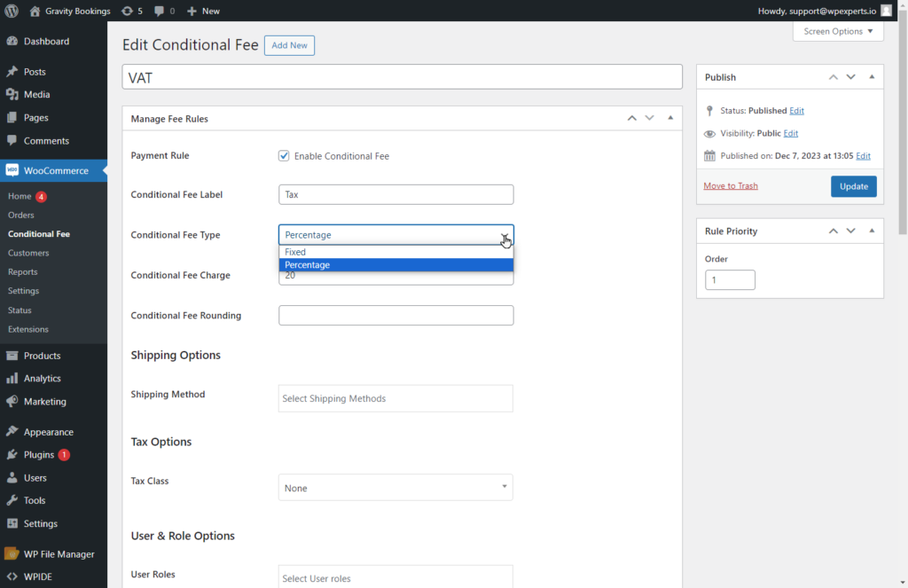908x588 pixels.
Task: Click the Posts pin icon
Action: 12,72
